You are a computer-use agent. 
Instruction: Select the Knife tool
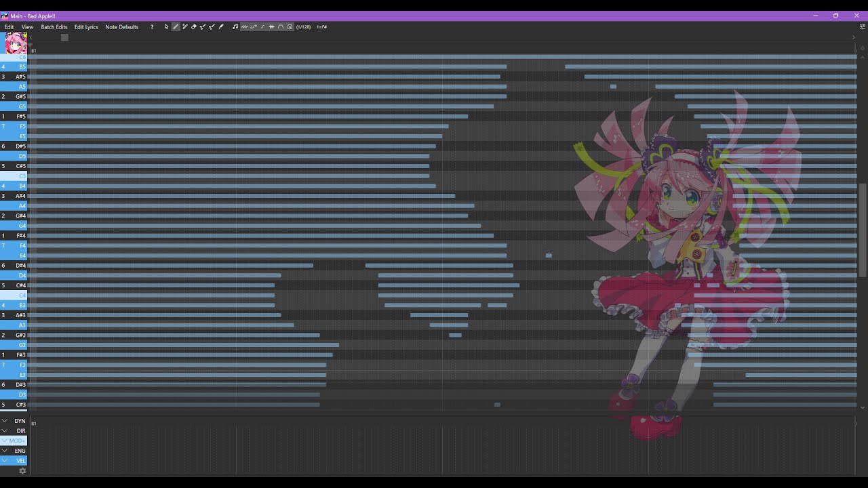click(x=221, y=27)
